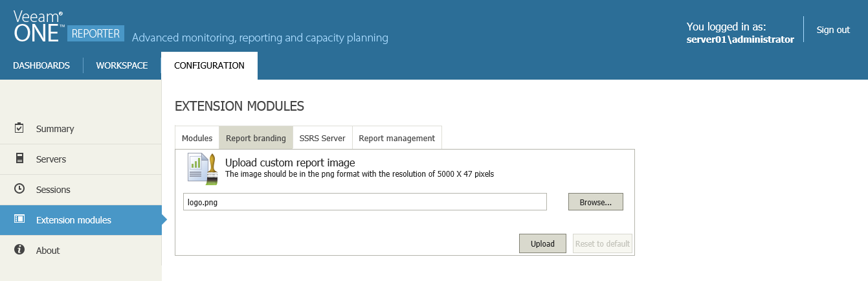The image size is (868, 281).
Task: Click the Sessions clock icon
Action: tap(19, 189)
